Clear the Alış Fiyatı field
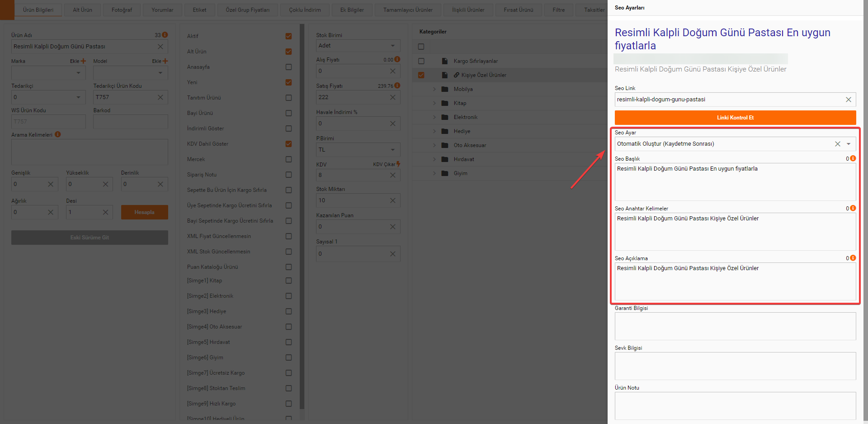Viewport: 868px width, 424px height. coord(393,71)
